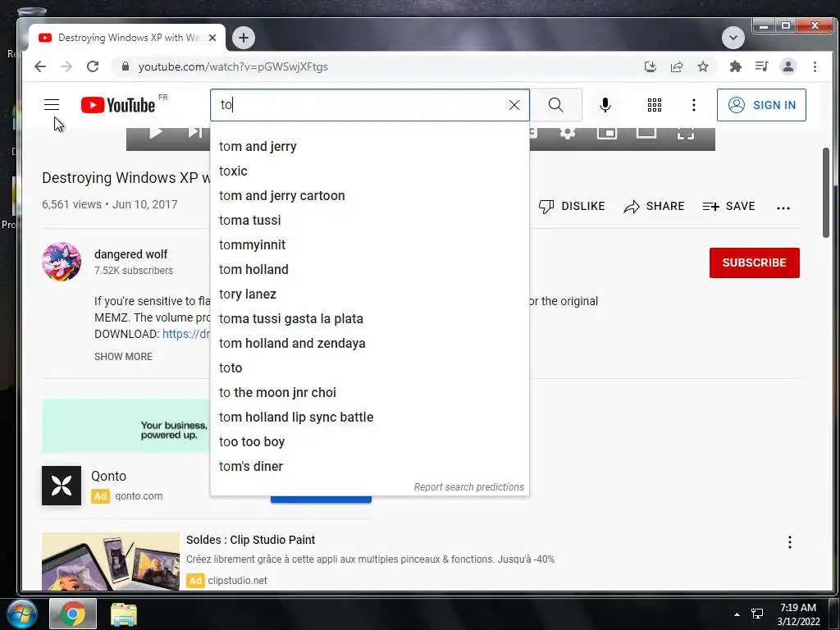
Task: Click the address bar URL
Action: 233,67
